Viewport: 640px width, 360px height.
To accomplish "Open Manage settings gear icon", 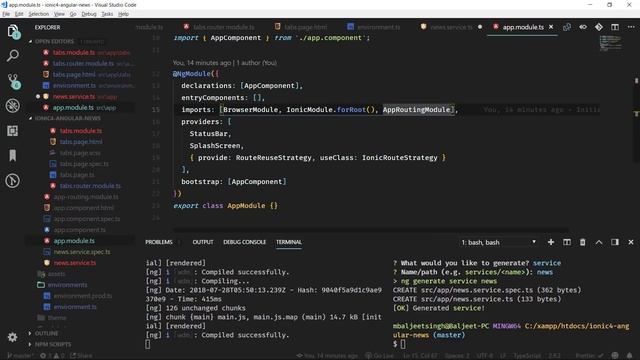I will [x=13, y=337].
